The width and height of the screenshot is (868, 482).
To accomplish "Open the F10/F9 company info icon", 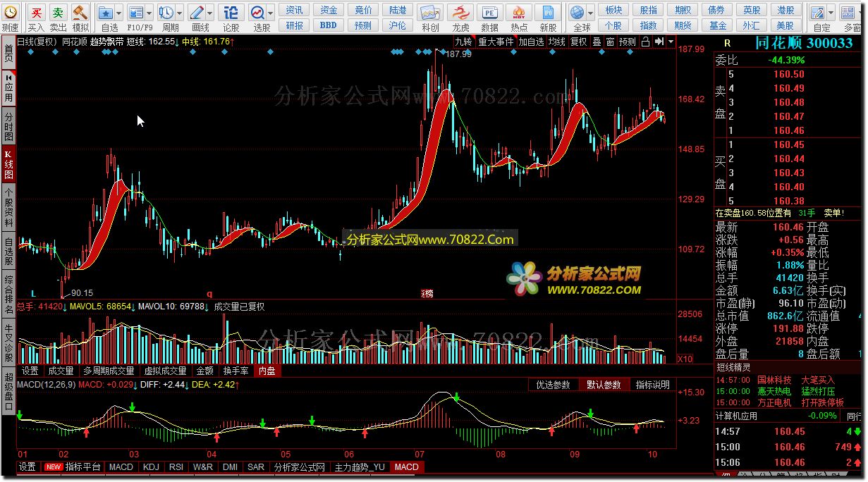I will [x=136, y=12].
